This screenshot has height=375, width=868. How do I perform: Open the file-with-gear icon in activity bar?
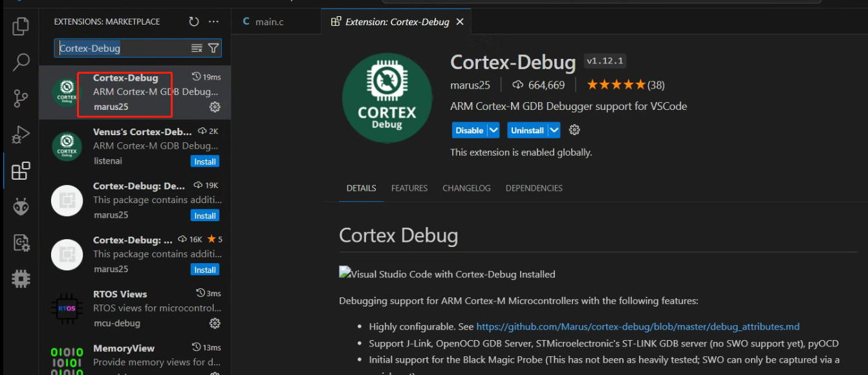(x=21, y=243)
